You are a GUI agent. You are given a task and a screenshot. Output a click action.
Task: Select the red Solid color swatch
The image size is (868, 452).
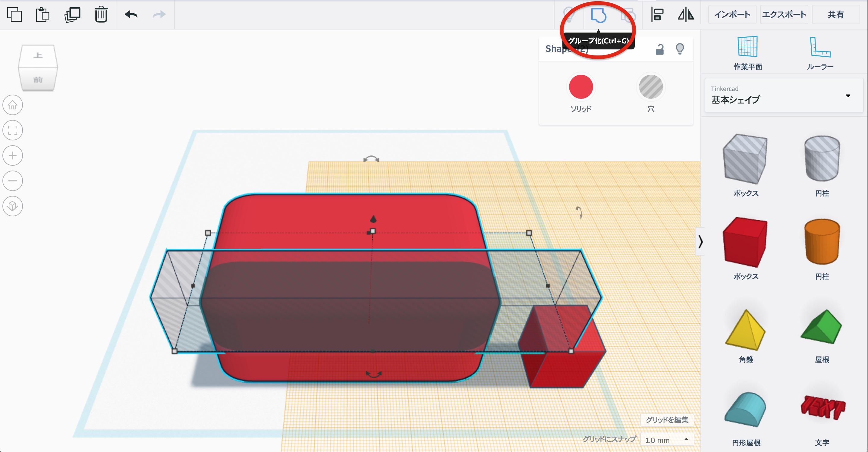tap(580, 87)
